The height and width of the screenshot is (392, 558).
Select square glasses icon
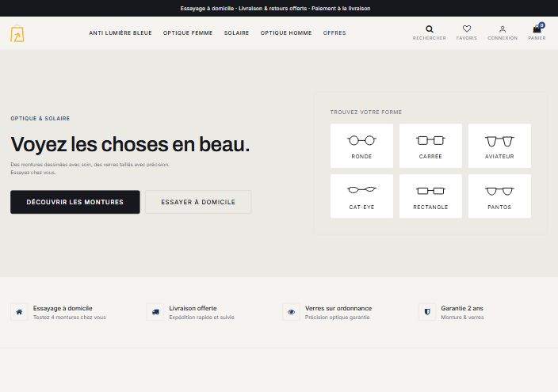coord(430,140)
